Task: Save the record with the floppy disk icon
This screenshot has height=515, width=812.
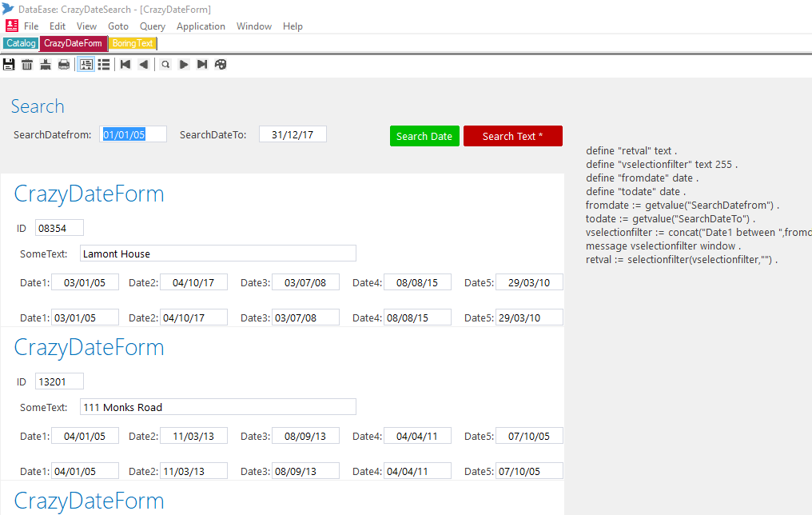Action: (x=9, y=64)
